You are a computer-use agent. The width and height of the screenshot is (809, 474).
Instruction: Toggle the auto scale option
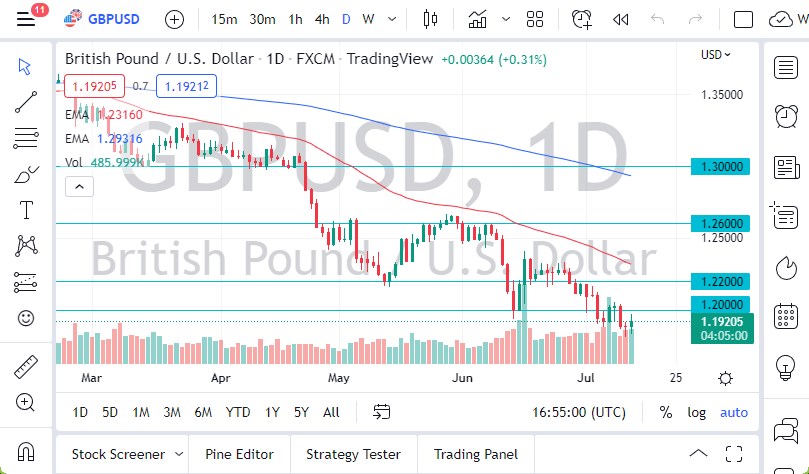point(733,412)
